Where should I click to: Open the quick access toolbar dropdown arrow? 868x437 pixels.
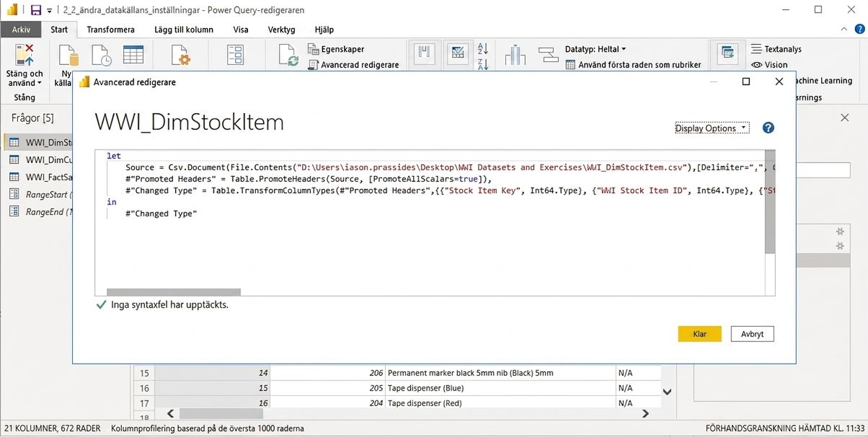49,11
